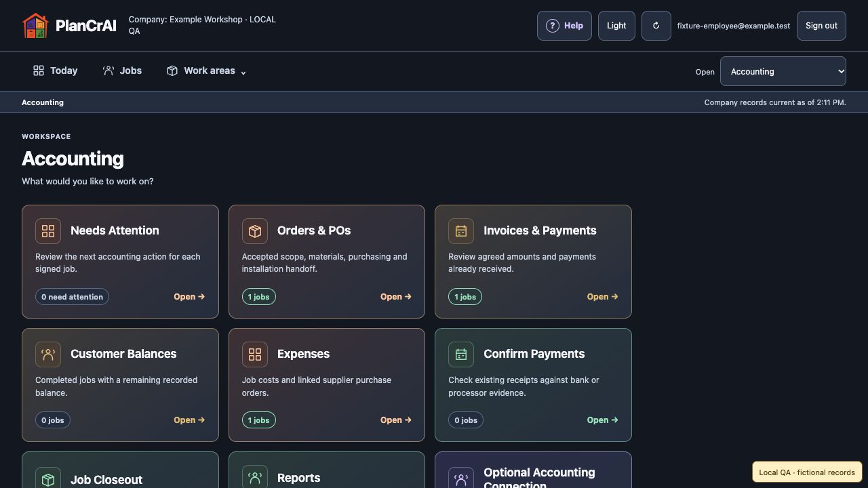Click the 'Company records current as of 2:11 PM' status
The height and width of the screenshot is (488, 868).
(x=775, y=102)
